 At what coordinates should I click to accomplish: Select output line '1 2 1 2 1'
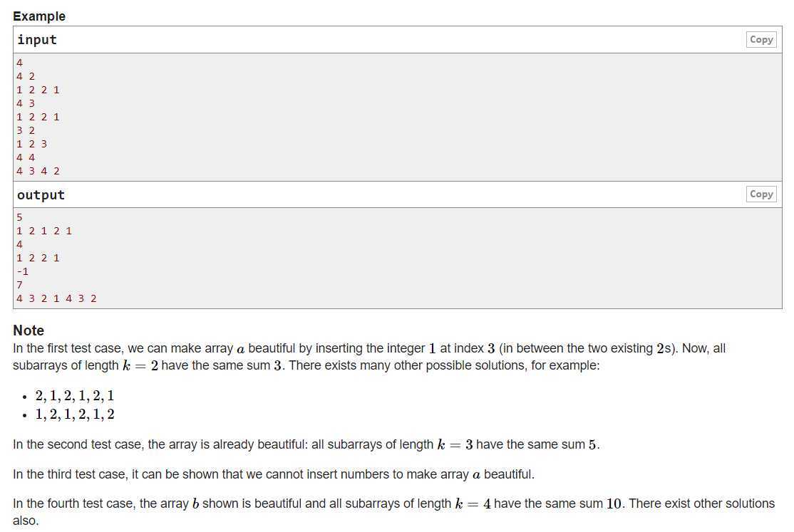pos(44,231)
